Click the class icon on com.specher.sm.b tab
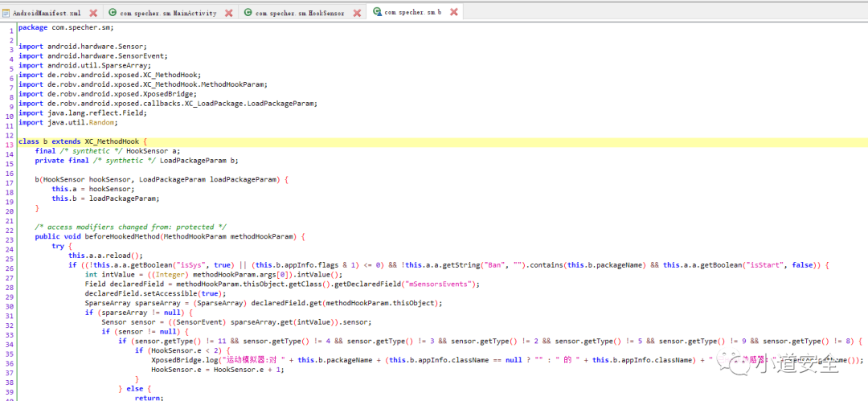This screenshot has height=401, width=868. pos(377,11)
